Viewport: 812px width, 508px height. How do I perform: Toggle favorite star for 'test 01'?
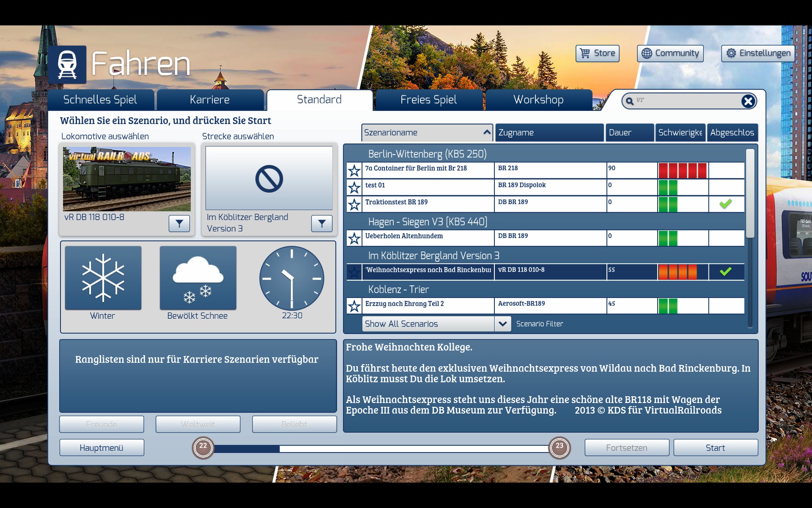coord(354,188)
